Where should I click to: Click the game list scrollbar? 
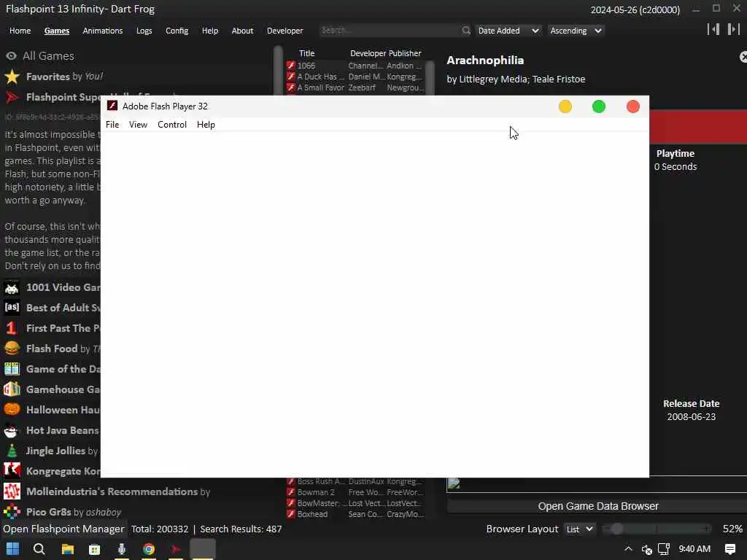[x=430, y=76]
